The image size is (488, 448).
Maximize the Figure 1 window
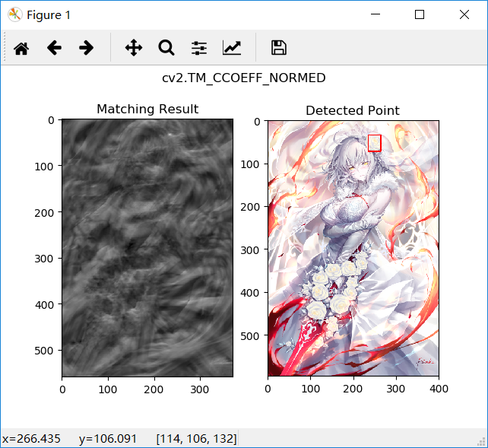tap(420, 14)
